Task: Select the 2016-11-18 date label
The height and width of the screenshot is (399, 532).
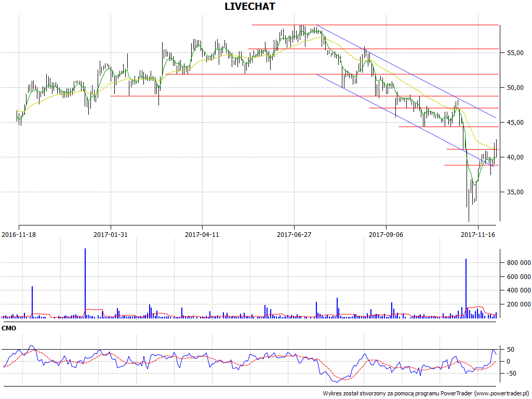Action: pos(19,234)
